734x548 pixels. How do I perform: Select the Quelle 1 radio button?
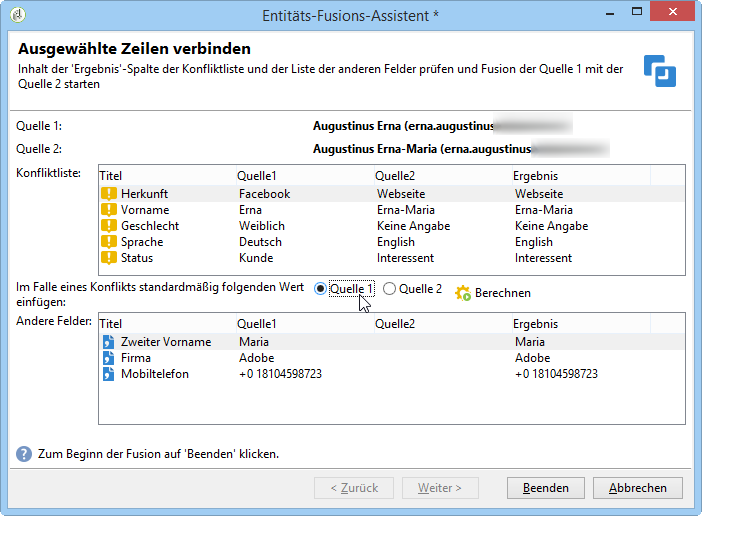(320, 289)
